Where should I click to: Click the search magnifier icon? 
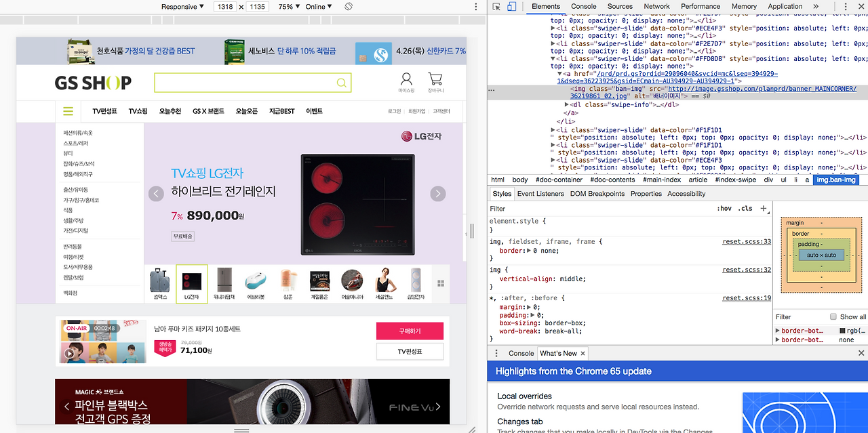pos(341,83)
